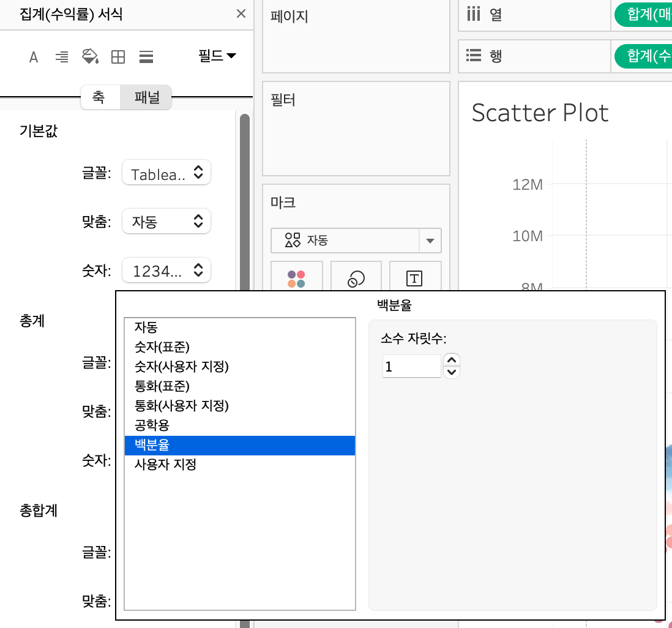Click the Color marks card icon
This screenshot has height=628, width=672.
coord(296,278)
